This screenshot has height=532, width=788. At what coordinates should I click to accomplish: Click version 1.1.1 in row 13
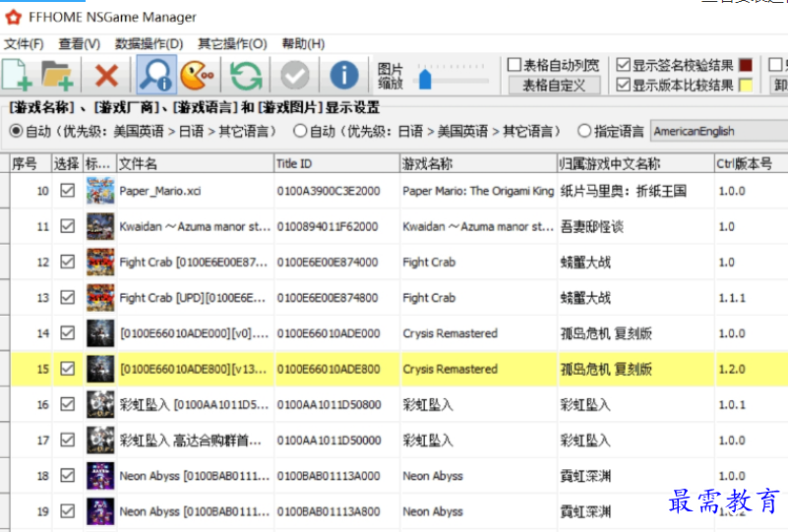coord(732,298)
